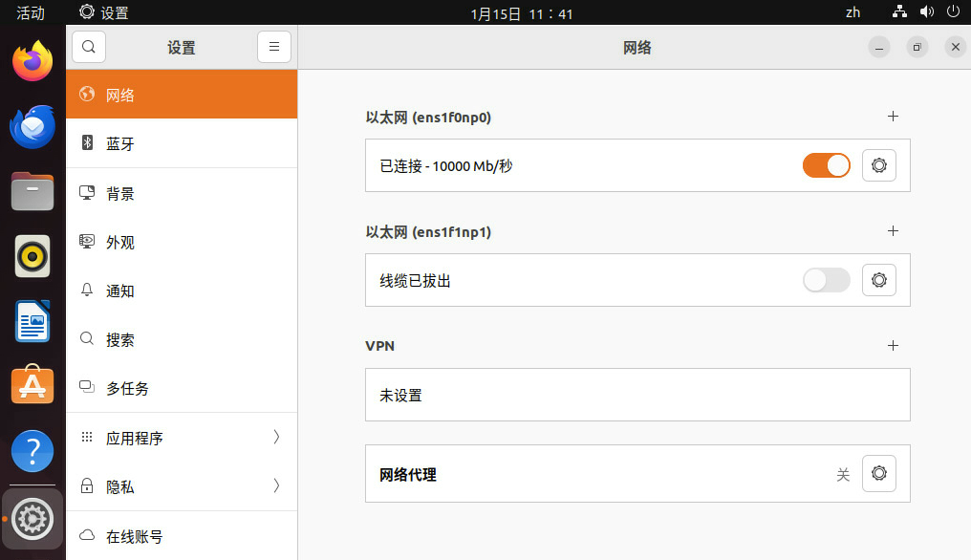Screen dimensions: 971x560
Task: Expand the 隐私 chevron
Action: coord(277,486)
